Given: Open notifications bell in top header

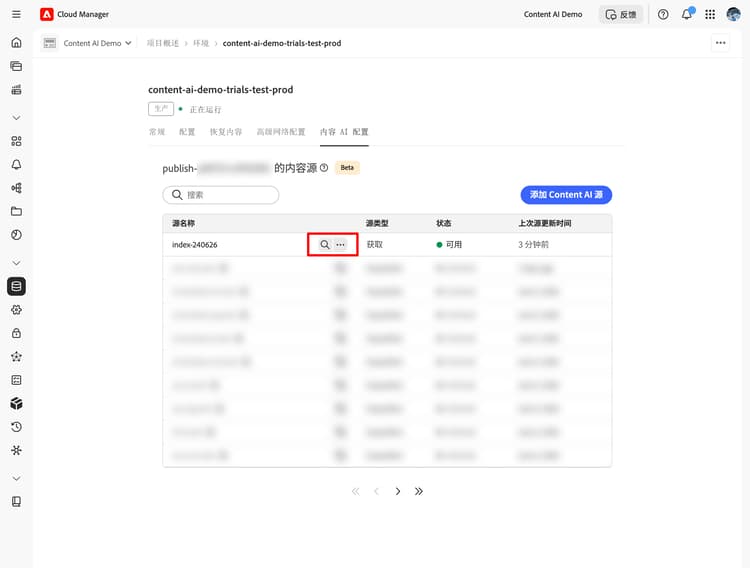Looking at the screenshot, I should click(x=687, y=14).
